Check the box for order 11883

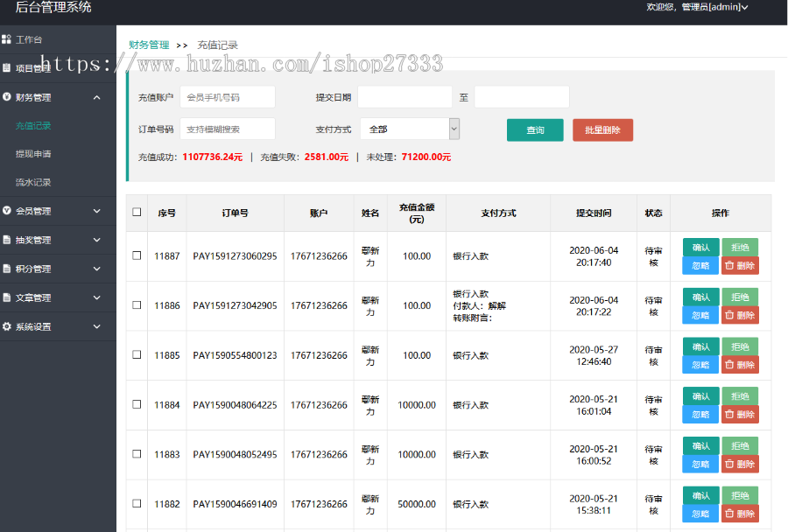137,453
